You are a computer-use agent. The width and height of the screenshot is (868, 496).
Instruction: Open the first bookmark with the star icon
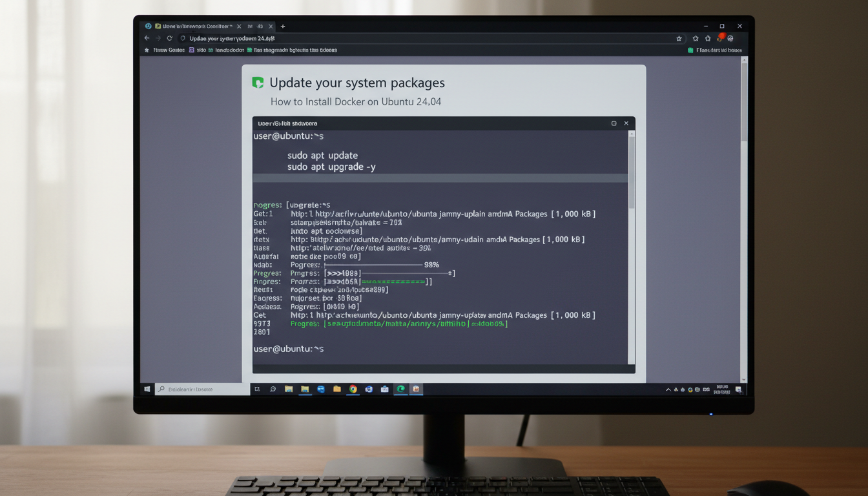coord(165,50)
